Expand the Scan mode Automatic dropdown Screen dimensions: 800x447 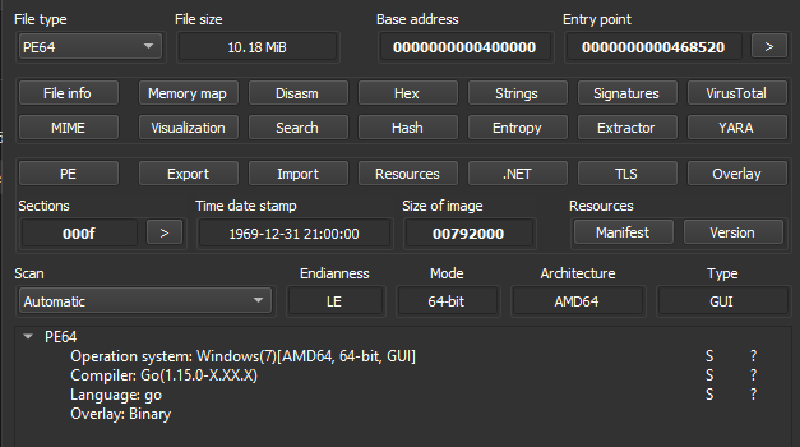click(x=145, y=301)
